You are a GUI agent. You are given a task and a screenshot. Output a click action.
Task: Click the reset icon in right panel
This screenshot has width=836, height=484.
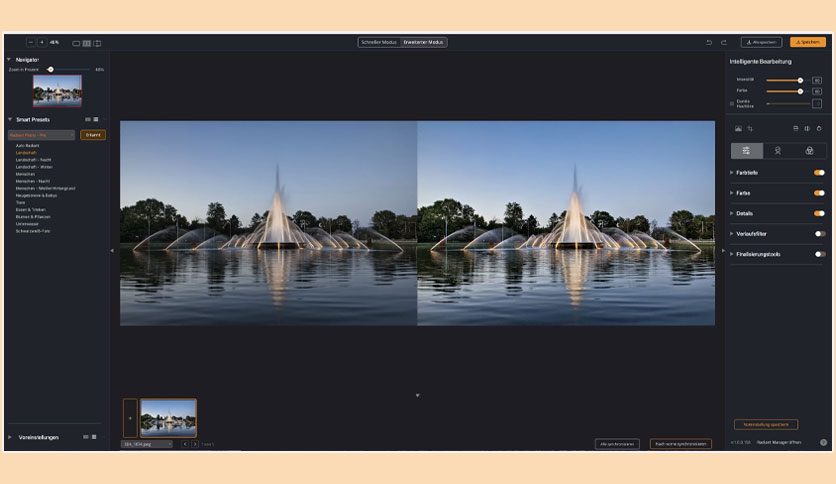pyautogui.click(x=819, y=128)
